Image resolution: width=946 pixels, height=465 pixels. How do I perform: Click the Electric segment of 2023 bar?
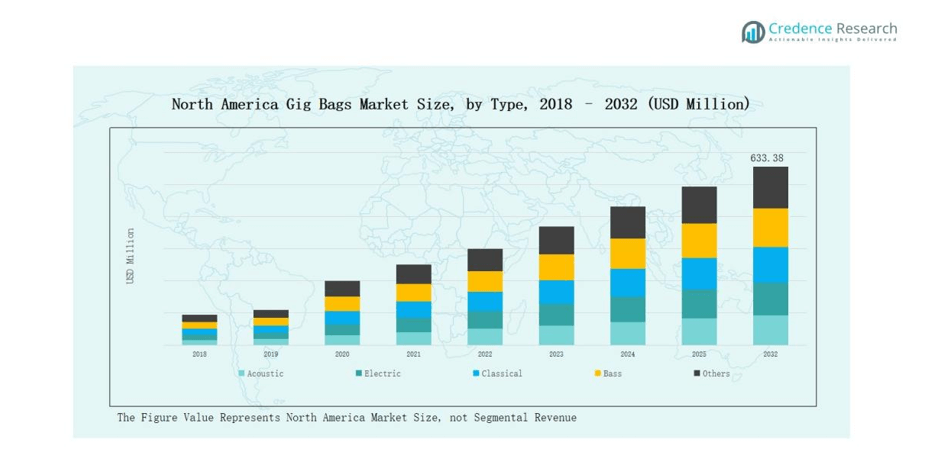point(556,314)
